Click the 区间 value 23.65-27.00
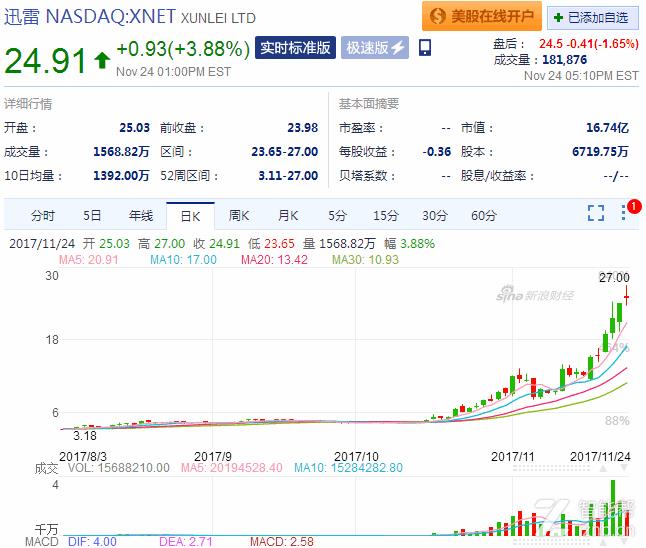Viewport: 646px width, 548px height. (x=285, y=152)
